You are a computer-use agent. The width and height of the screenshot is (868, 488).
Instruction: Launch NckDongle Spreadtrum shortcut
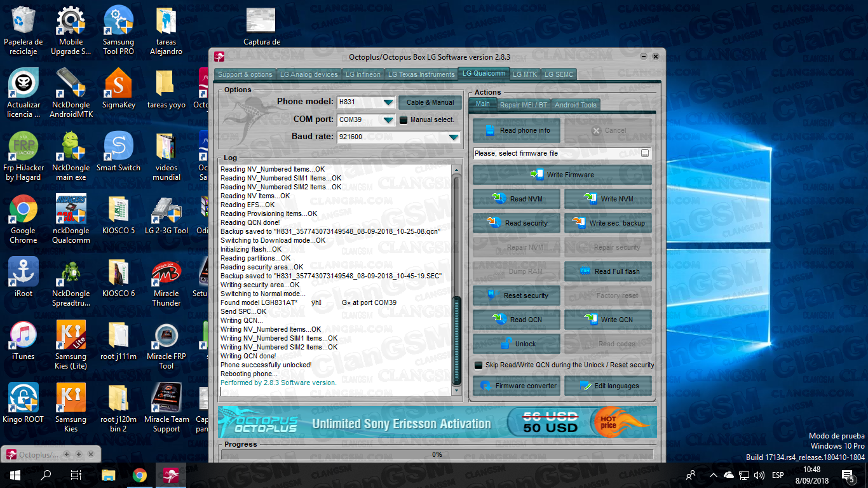pyautogui.click(x=71, y=282)
